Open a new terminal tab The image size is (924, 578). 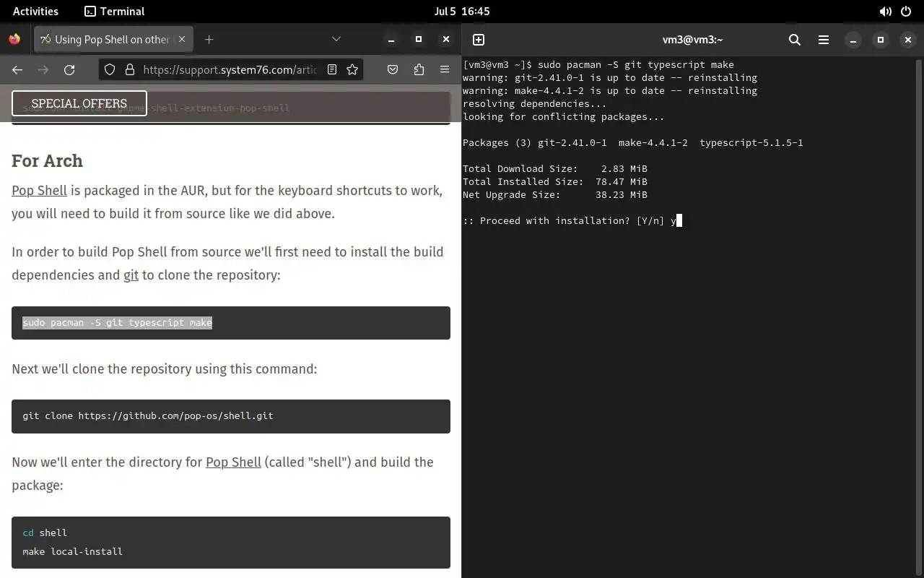(479, 40)
